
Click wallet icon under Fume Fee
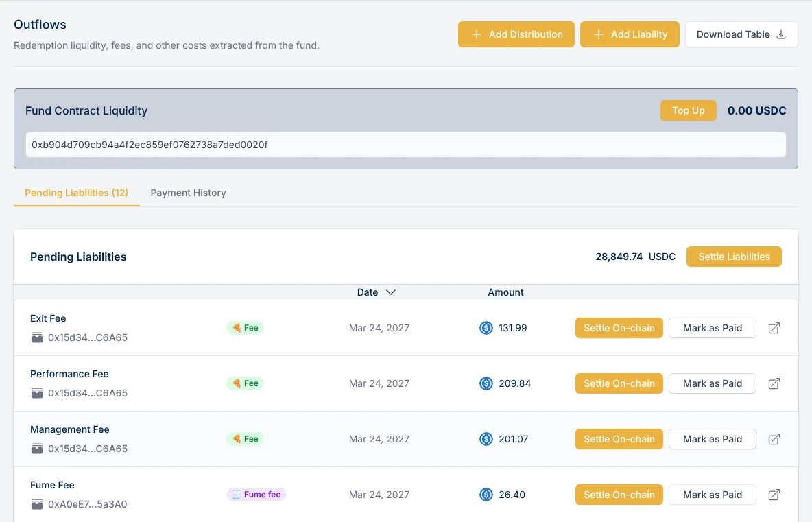pos(37,504)
